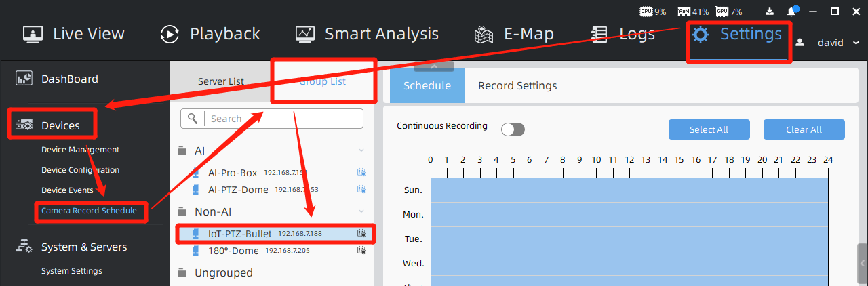Go to the E-Map tab

(x=514, y=34)
